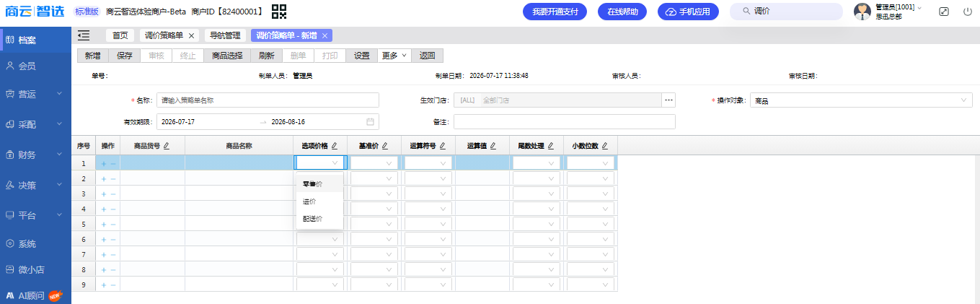980x304 pixels.
Task: Click the pencil icon next to 运算值 header
Action: 493,146
